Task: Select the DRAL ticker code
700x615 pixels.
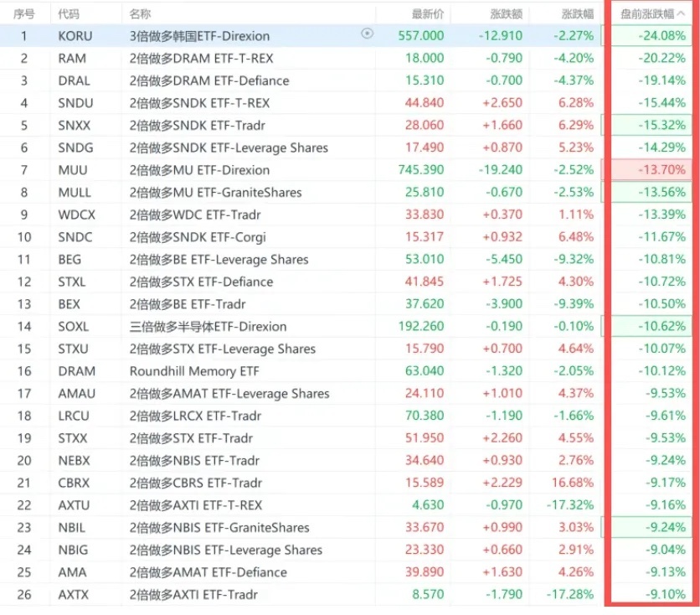Action: (x=74, y=80)
